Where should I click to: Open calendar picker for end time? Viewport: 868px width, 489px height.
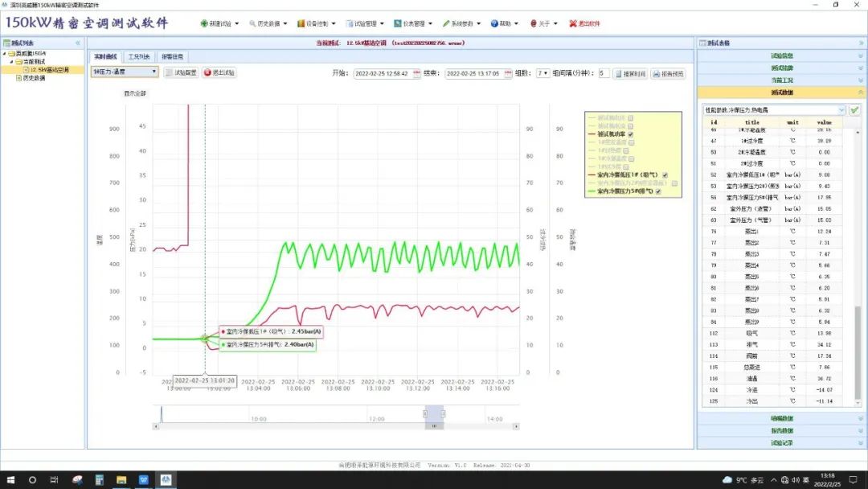coord(508,74)
